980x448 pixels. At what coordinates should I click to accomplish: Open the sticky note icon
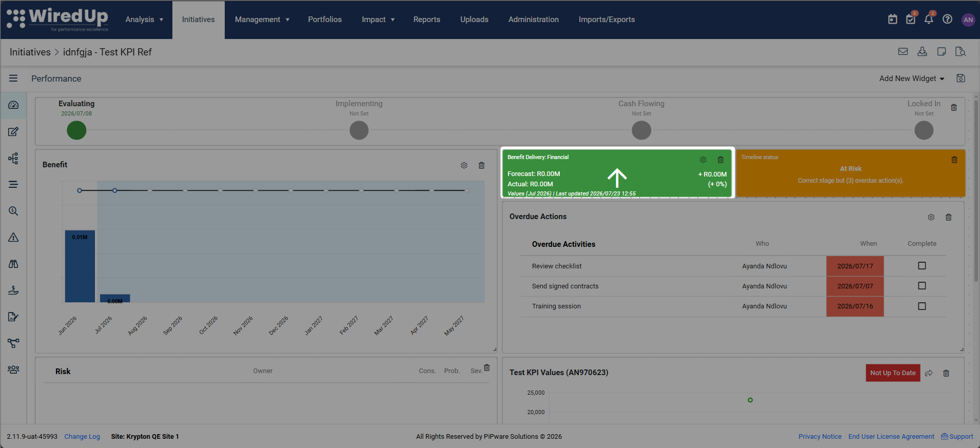tap(942, 52)
